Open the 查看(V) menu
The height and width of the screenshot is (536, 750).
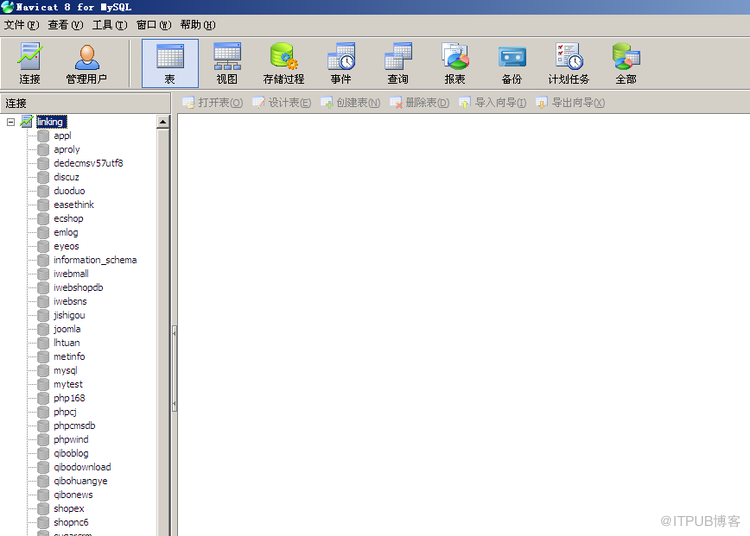66,25
